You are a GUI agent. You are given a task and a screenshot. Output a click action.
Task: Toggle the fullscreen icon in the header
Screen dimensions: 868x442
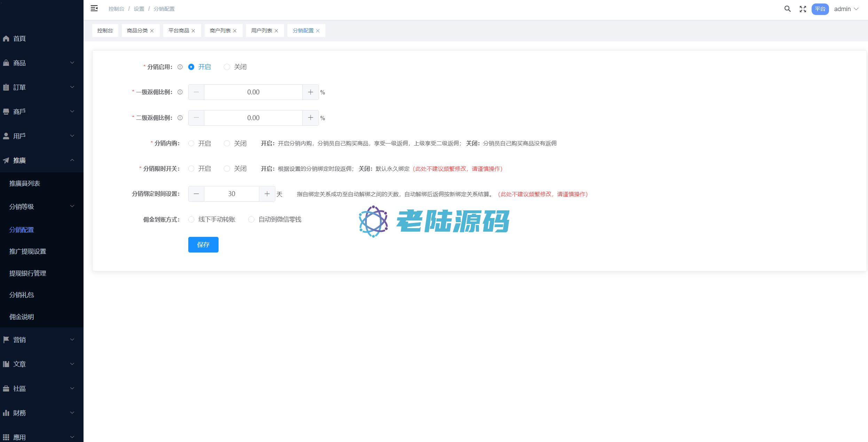[803, 9]
